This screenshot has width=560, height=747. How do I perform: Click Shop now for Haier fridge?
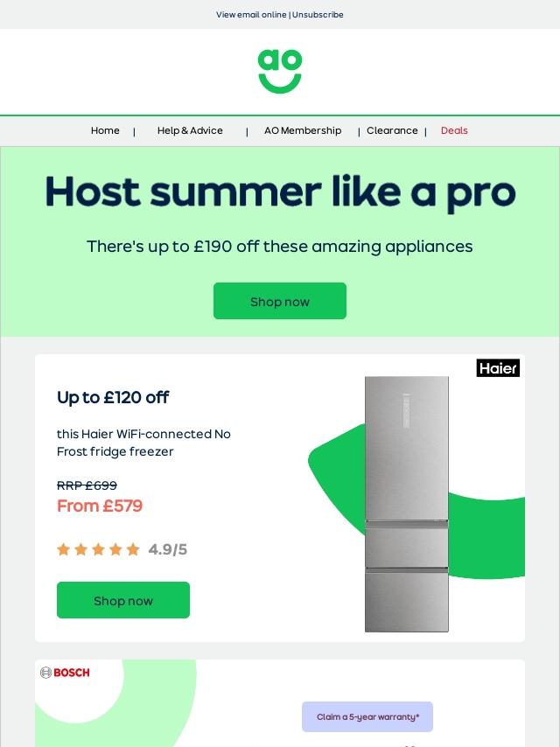[123, 600]
